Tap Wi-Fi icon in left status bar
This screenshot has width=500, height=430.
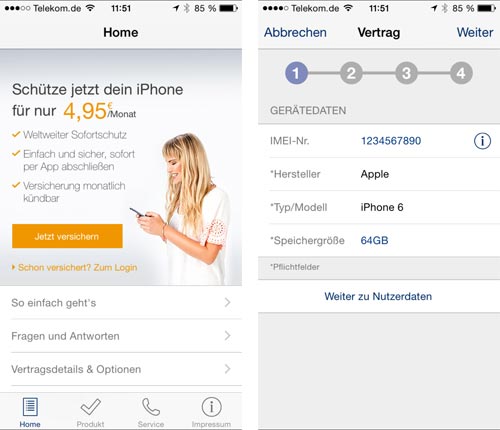pyautogui.click(x=90, y=8)
